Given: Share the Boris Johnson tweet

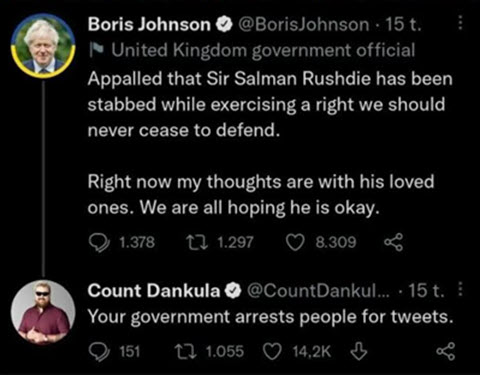Looking at the screenshot, I should pyautogui.click(x=393, y=242).
